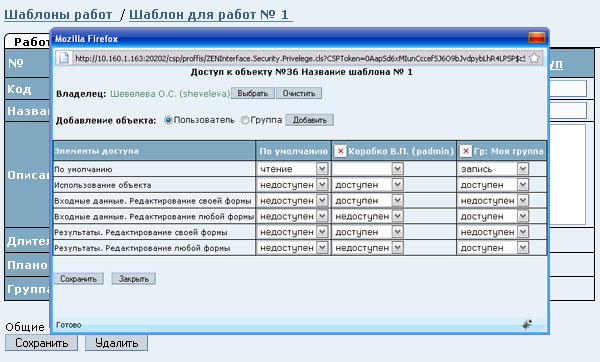Click the Закрыть button in popup

click(134, 279)
